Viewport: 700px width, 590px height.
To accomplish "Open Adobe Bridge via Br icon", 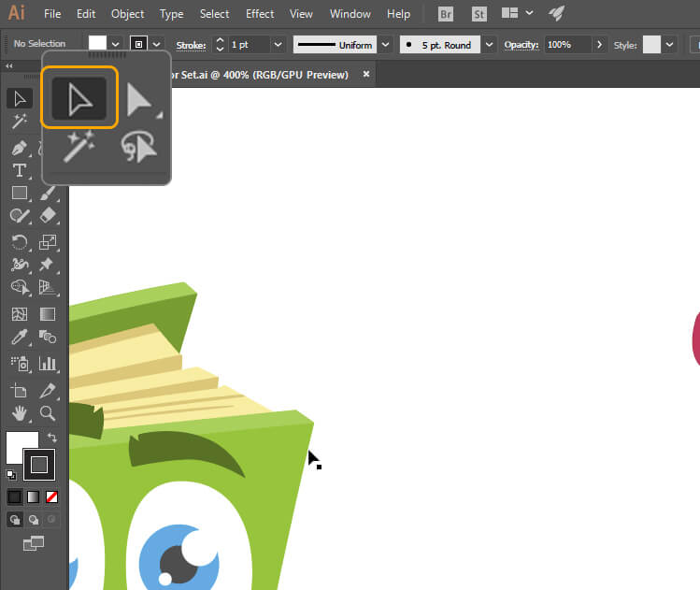I will (446, 14).
